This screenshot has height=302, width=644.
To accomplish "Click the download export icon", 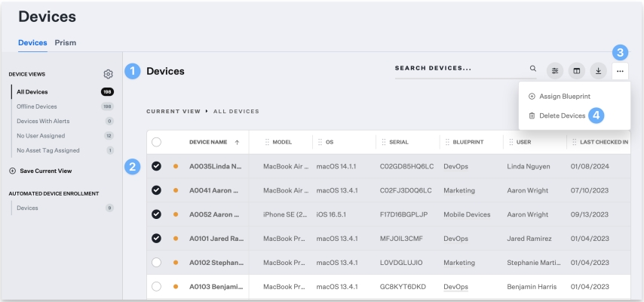I will (x=598, y=71).
